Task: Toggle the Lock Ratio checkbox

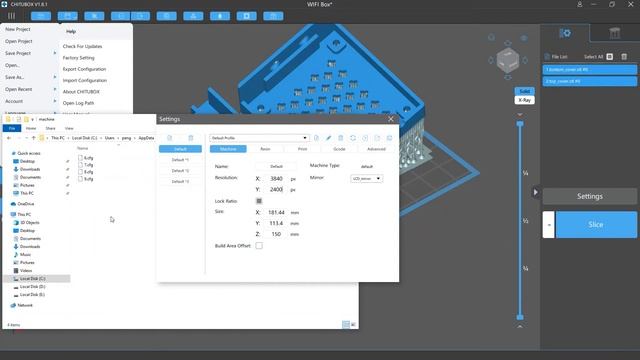Action: coord(259,201)
